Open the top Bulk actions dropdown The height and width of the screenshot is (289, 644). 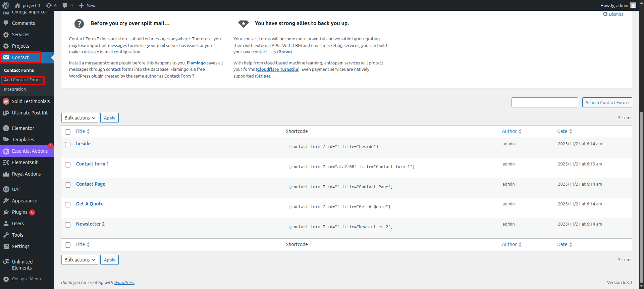[80, 118]
